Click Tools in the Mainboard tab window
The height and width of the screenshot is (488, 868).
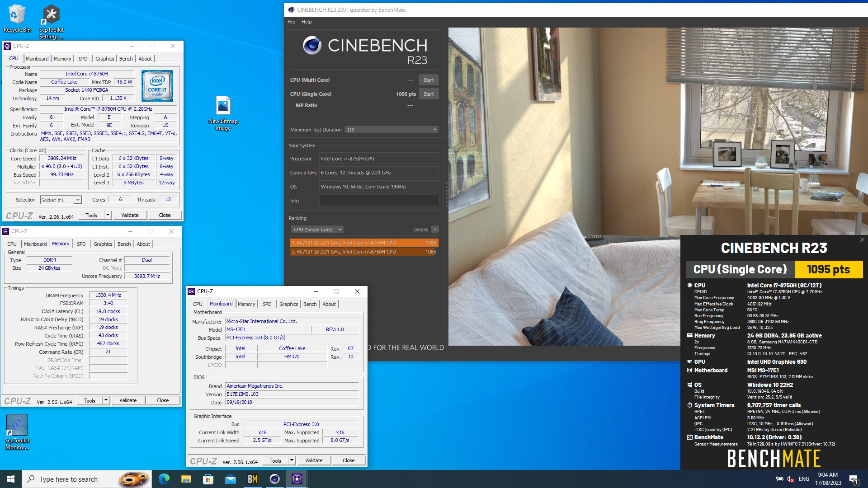pos(275,460)
